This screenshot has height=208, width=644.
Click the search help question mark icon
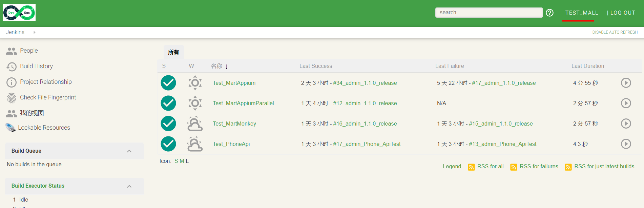click(549, 13)
